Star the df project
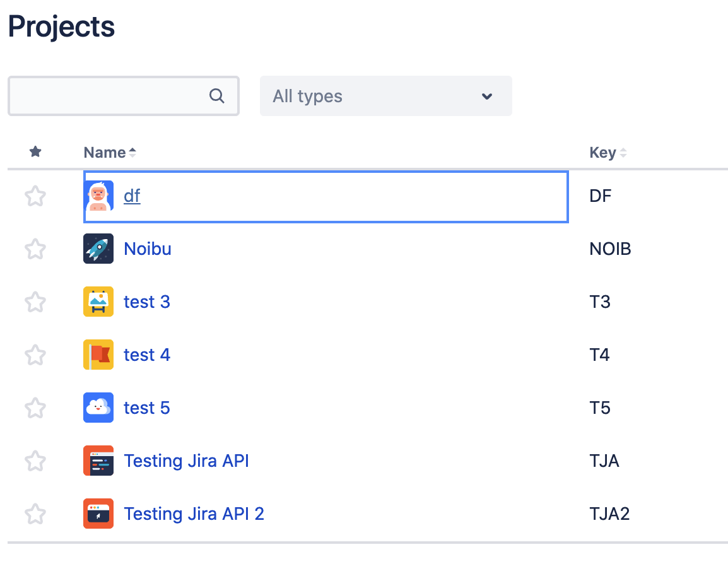Image resolution: width=728 pixels, height=564 pixels. (x=35, y=197)
